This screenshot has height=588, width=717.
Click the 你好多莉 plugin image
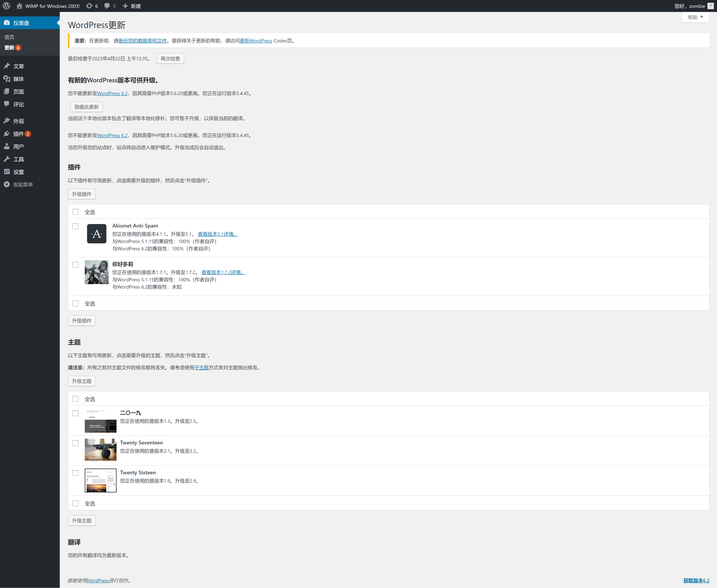pyautogui.click(x=97, y=272)
